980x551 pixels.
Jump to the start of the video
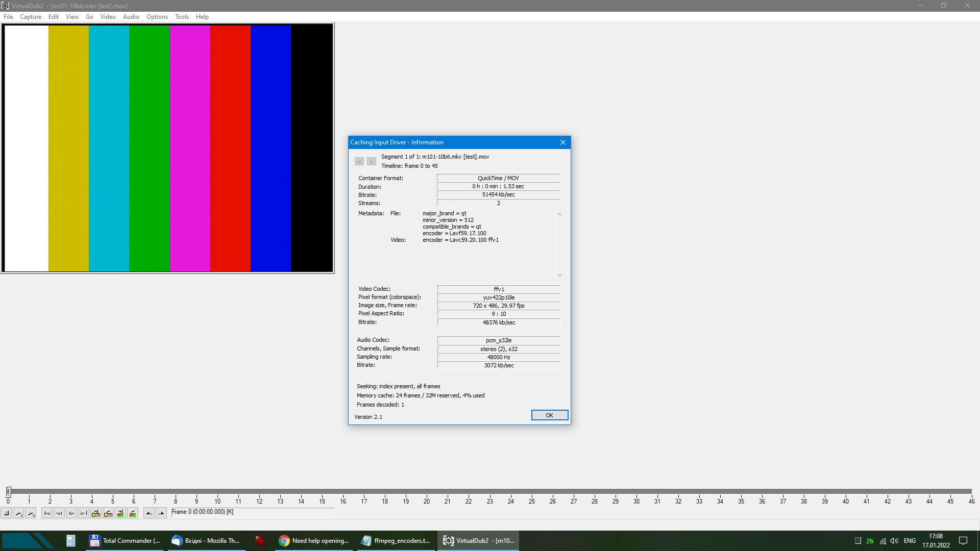(47, 513)
